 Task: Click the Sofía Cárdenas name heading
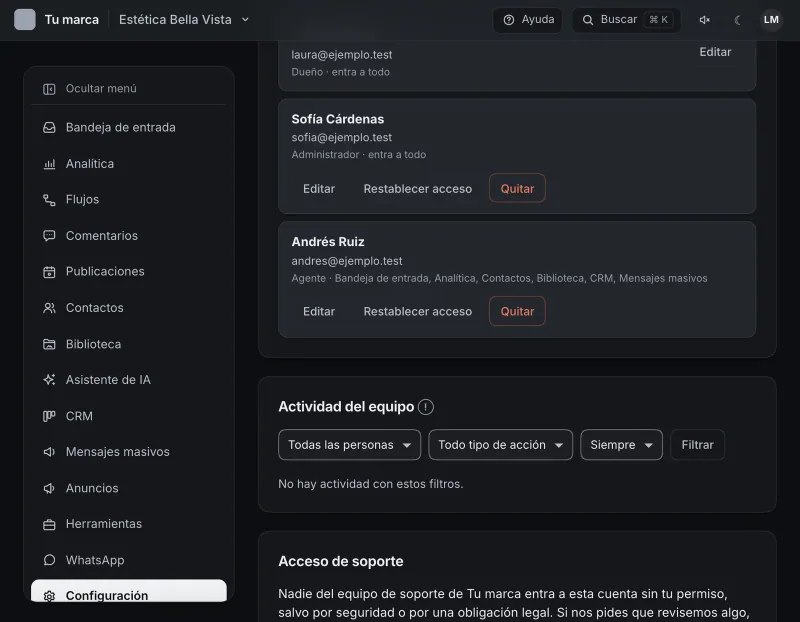pos(337,119)
